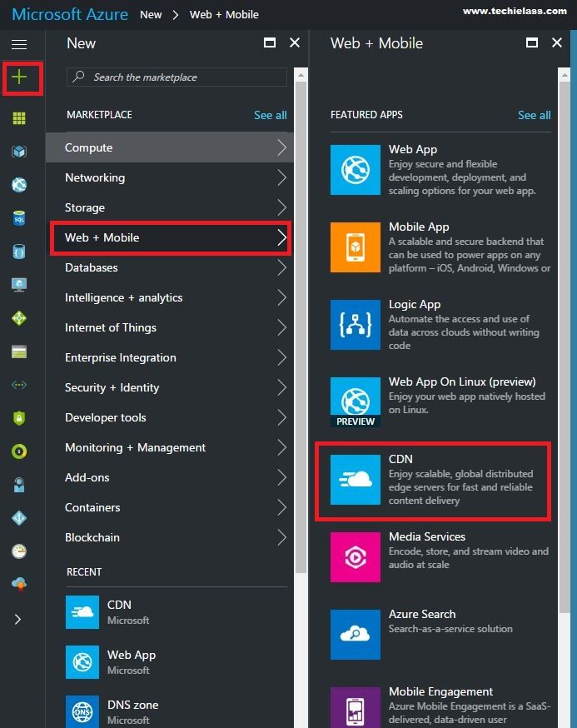
Task: Click the recent DNS zone title
Action: click(132, 705)
